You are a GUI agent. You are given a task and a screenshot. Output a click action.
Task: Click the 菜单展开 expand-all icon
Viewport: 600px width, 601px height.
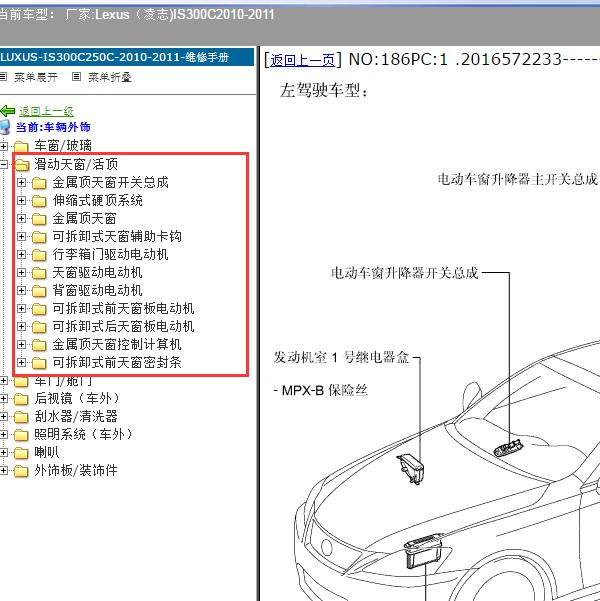(x=3, y=77)
